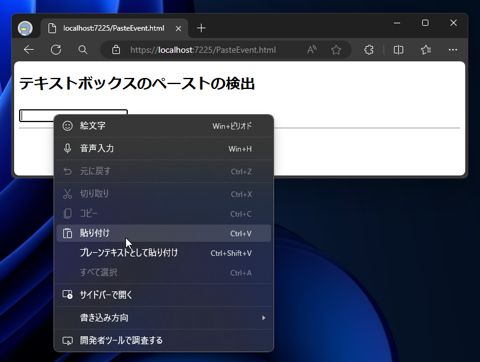This screenshot has height=362, width=480.
Task: Click the 切り取り menu entry
Action: (x=164, y=194)
